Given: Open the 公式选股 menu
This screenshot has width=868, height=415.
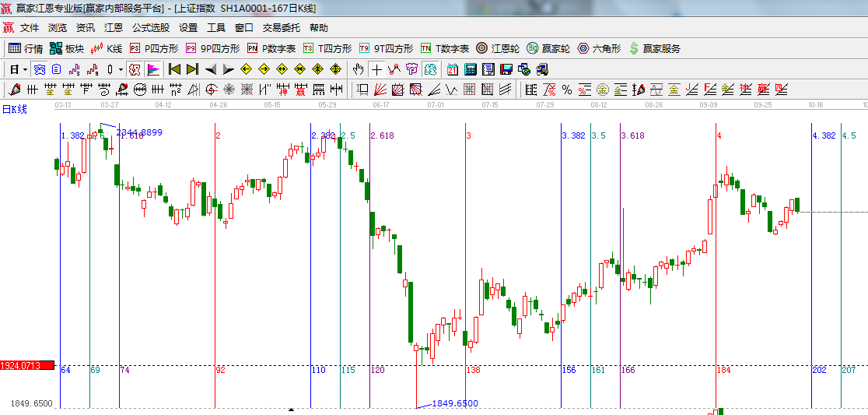Looking at the screenshot, I should pyautogui.click(x=150, y=28).
